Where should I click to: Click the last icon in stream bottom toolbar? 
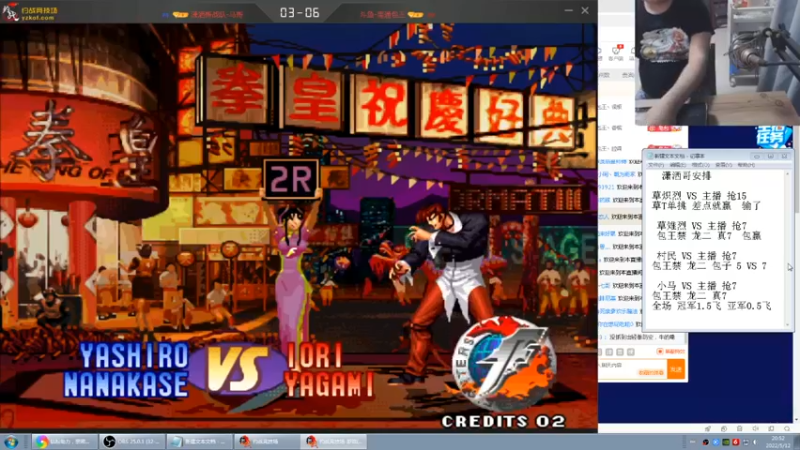[x=787, y=429]
